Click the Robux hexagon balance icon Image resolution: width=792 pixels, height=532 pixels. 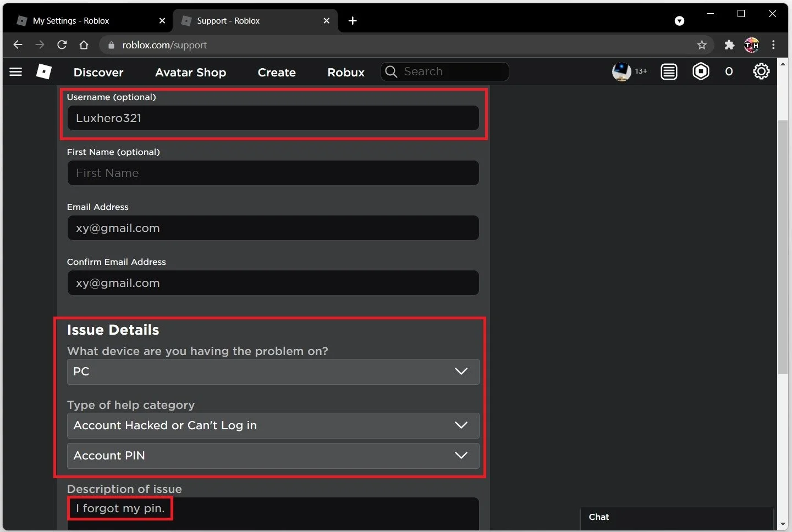point(701,71)
